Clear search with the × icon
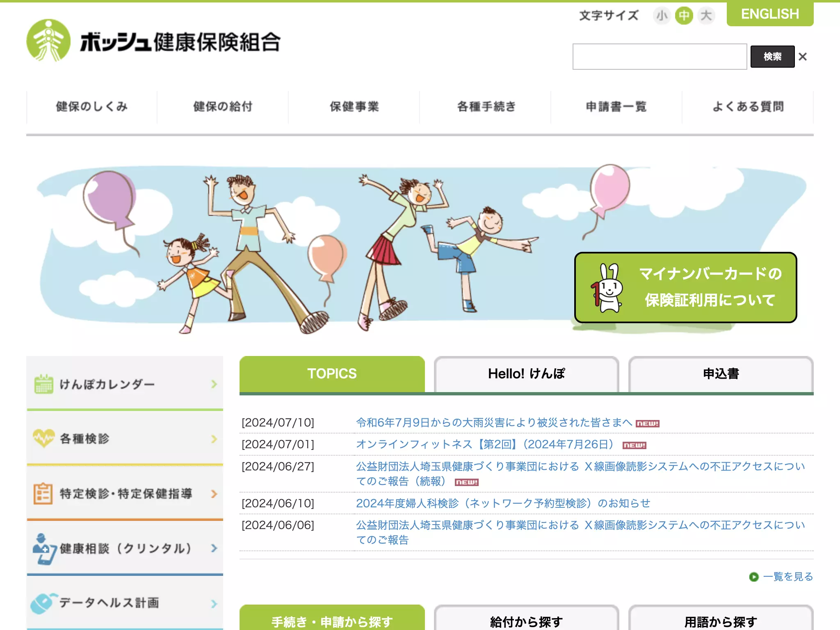The width and height of the screenshot is (840, 630). [x=803, y=57]
